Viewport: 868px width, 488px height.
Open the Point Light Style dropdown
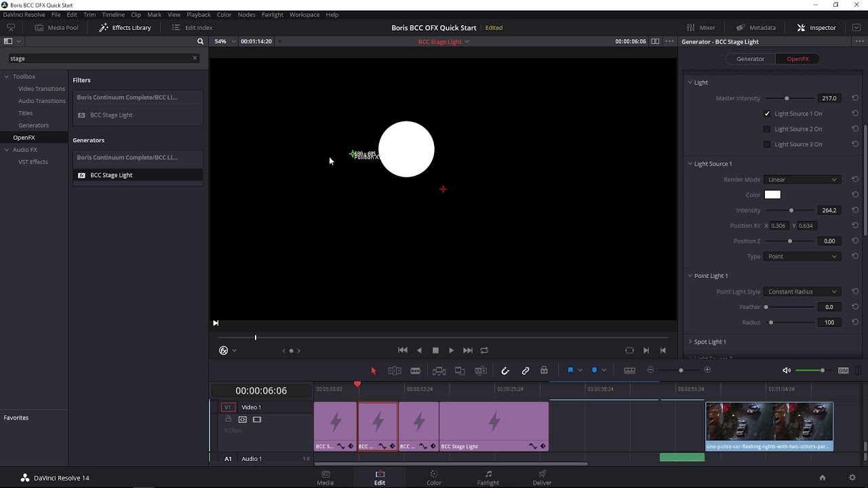(x=802, y=291)
